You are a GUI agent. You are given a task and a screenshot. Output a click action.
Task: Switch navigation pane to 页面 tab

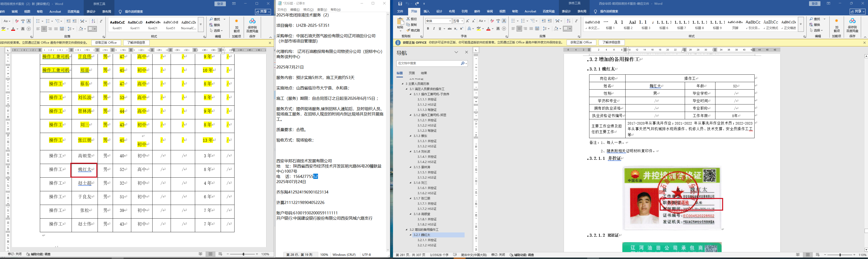point(412,73)
